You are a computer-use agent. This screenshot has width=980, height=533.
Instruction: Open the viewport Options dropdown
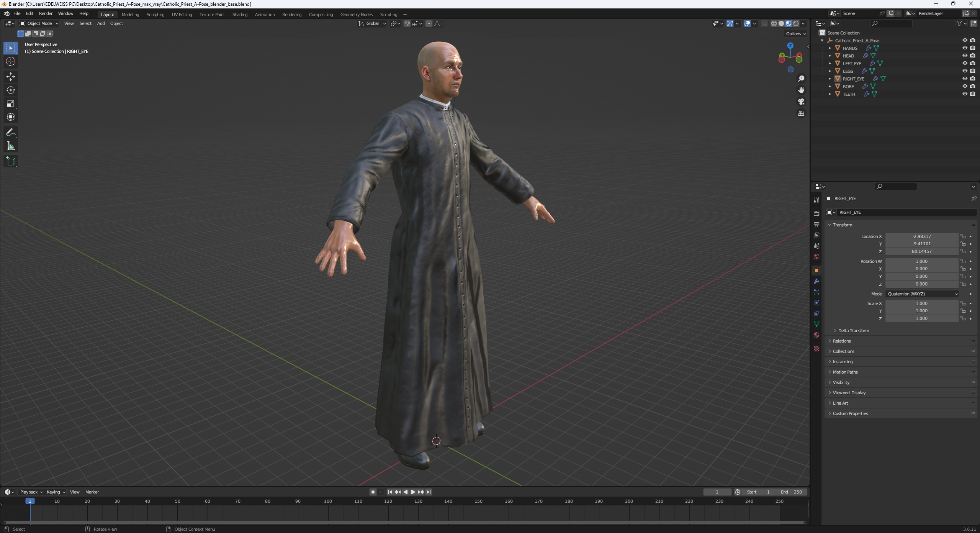click(x=796, y=34)
